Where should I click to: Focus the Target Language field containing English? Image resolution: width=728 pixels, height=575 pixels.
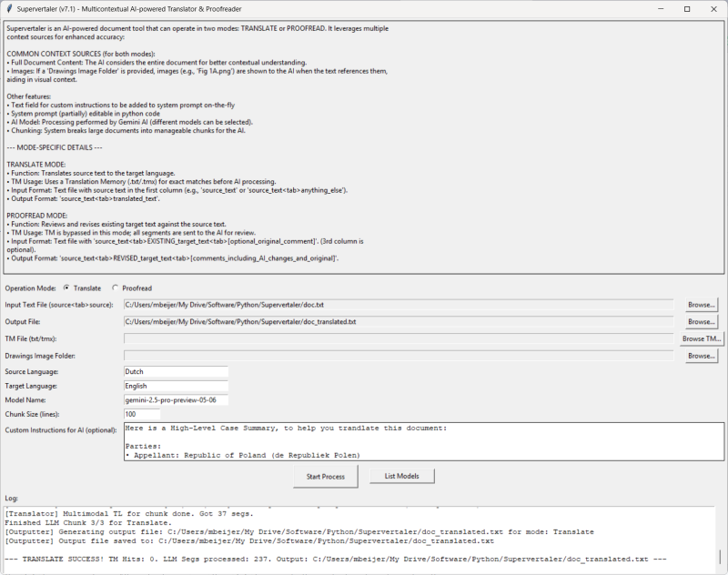pyautogui.click(x=176, y=386)
